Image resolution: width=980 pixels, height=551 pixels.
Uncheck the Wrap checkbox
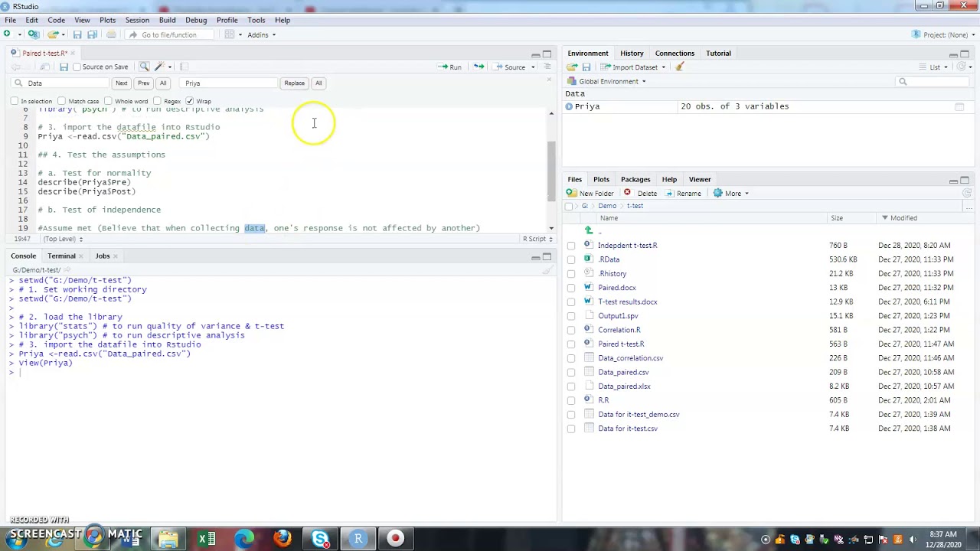[189, 101]
